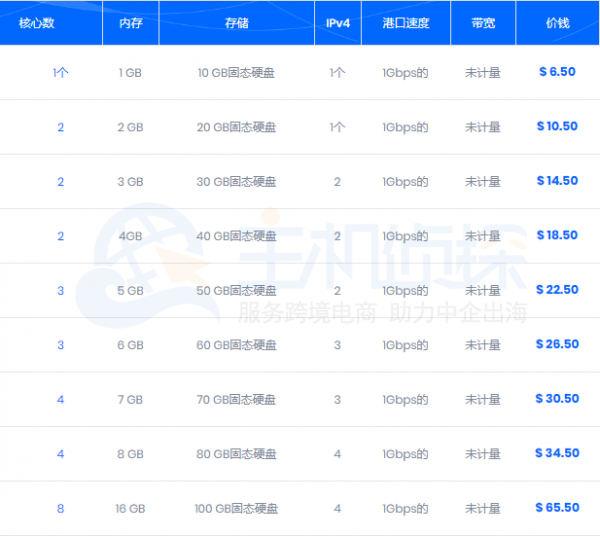The height and width of the screenshot is (536, 600).
Task: Click the $ 6.50 price
Action: (557, 72)
